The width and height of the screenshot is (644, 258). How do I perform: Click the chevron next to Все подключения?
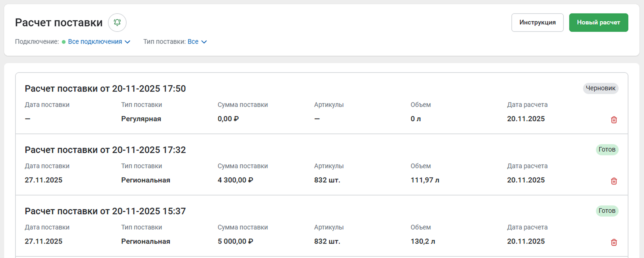point(127,42)
